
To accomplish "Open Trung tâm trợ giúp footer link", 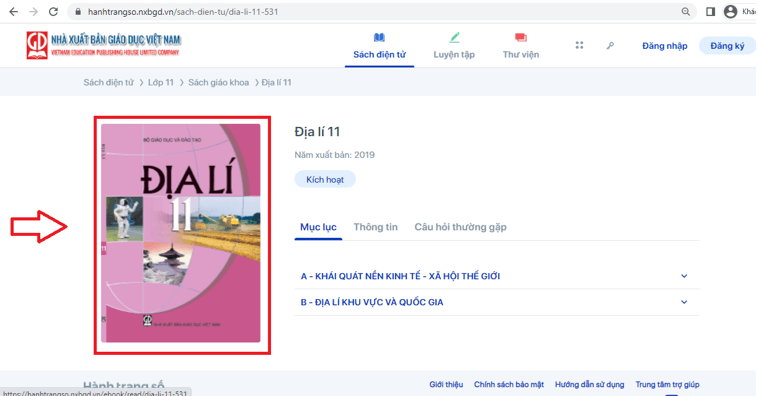I will 667,384.
